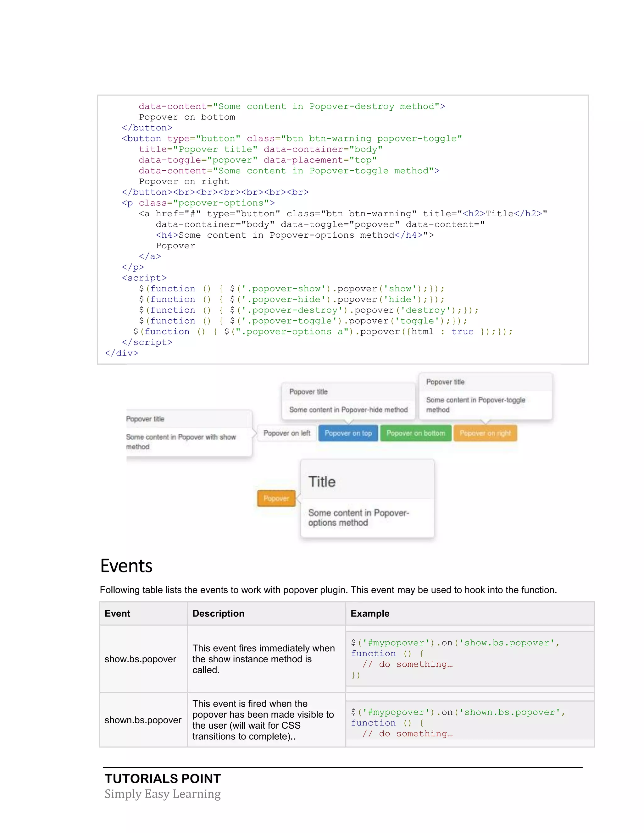
Task: Click the code line containing 'shown.bs.popover'
Action: [x=458, y=712]
